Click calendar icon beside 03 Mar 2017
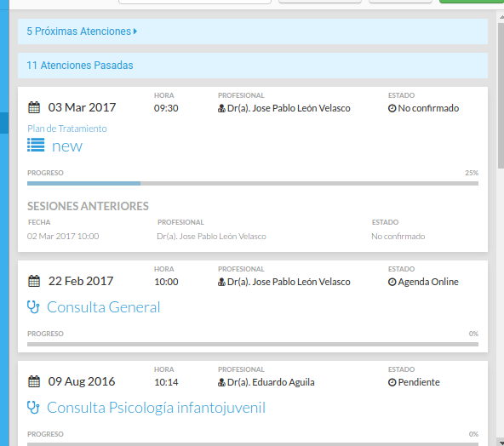Screen dimensions: 504x446 click(x=34, y=107)
